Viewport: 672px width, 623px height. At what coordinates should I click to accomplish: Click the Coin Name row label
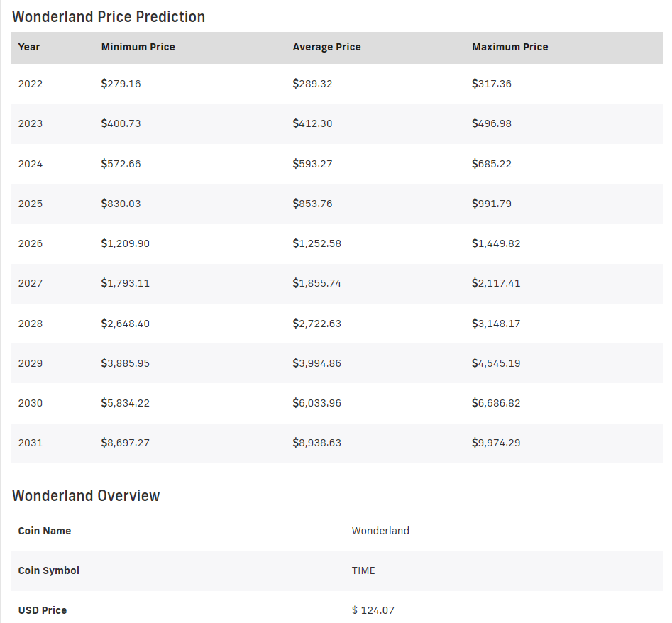tap(44, 531)
